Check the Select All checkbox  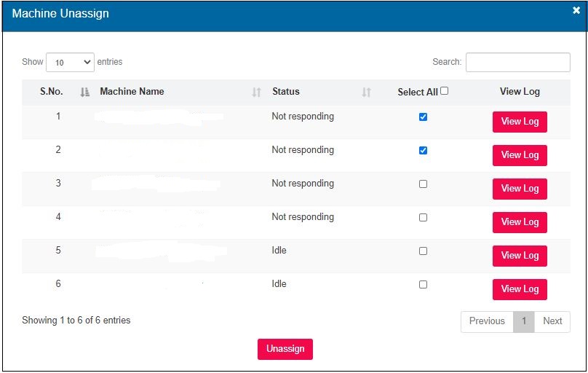point(445,91)
